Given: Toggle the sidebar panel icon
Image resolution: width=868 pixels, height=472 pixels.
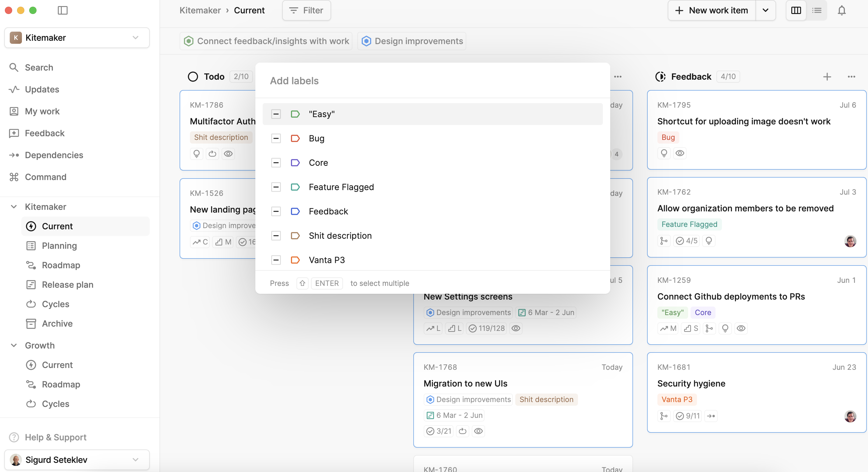Looking at the screenshot, I should tap(63, 10).
